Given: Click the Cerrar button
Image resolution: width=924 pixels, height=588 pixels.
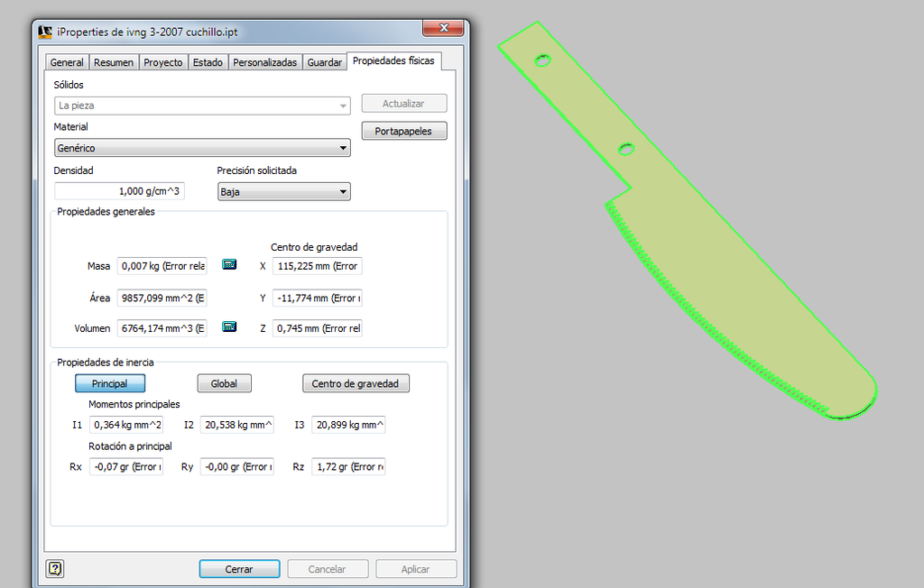Looking at the screenshot, I should click(x=239, y=569).
